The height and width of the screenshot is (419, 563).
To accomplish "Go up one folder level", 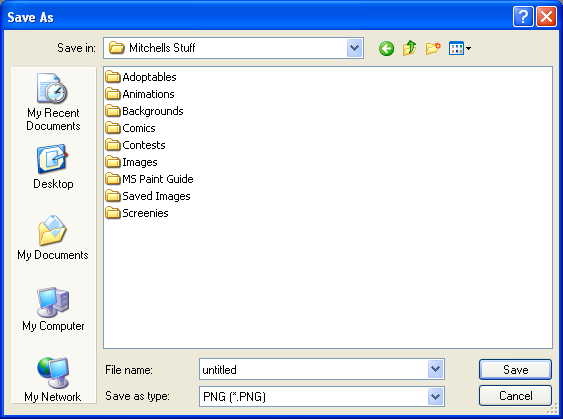I will (x=410, y=48).
